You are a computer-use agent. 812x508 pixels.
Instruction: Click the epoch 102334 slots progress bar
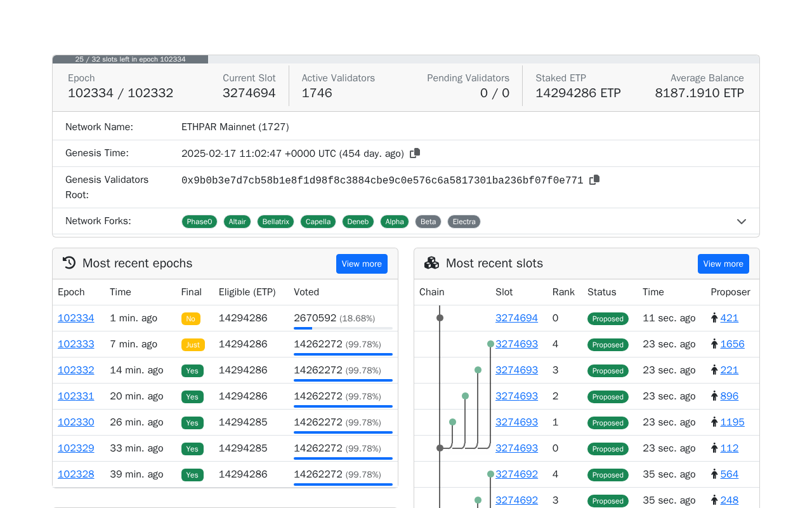(x=406, y=59)
